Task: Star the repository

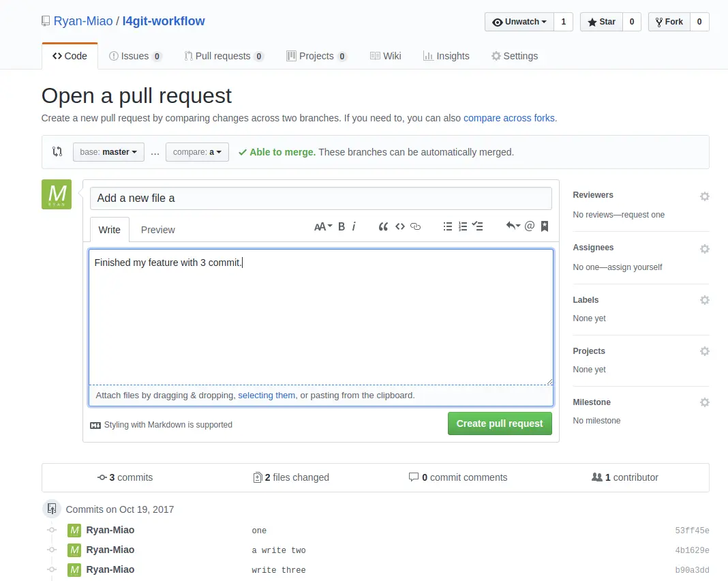Action: coord(601,22)
